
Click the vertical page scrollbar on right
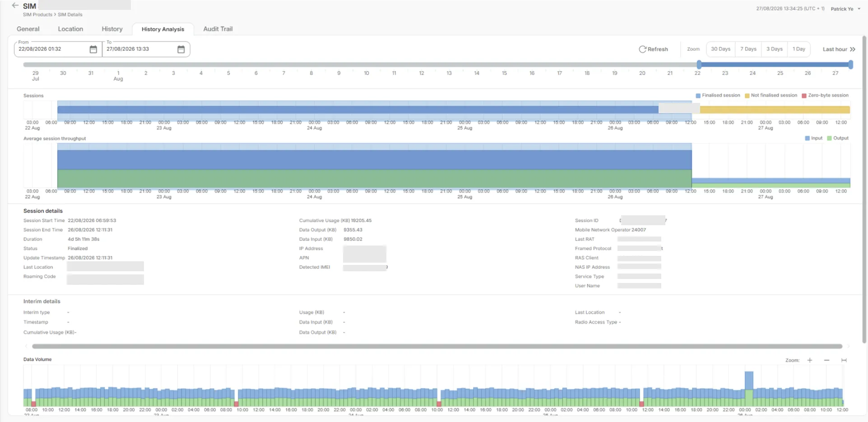pyautogui.click(x=864, y=190)
